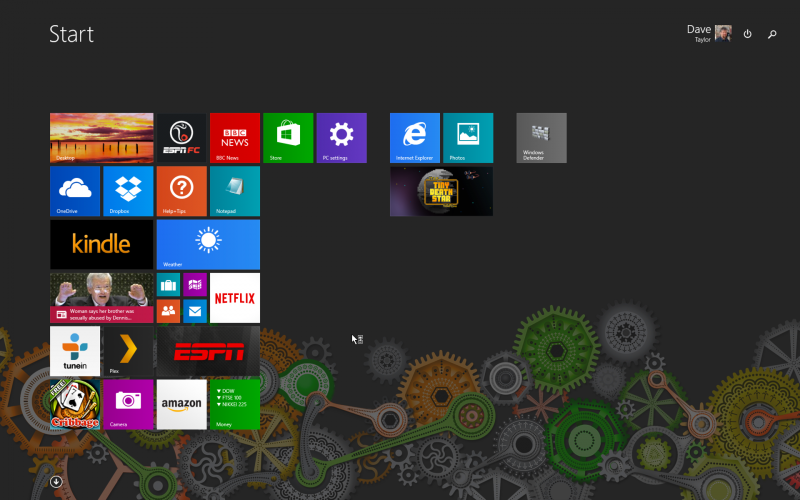Open the Dropbox tile
This screenshot has height=500, width=800.
coord(128,191)
